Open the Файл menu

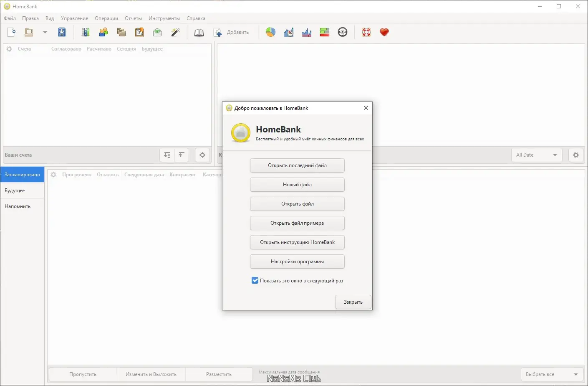tap(10, 18)
